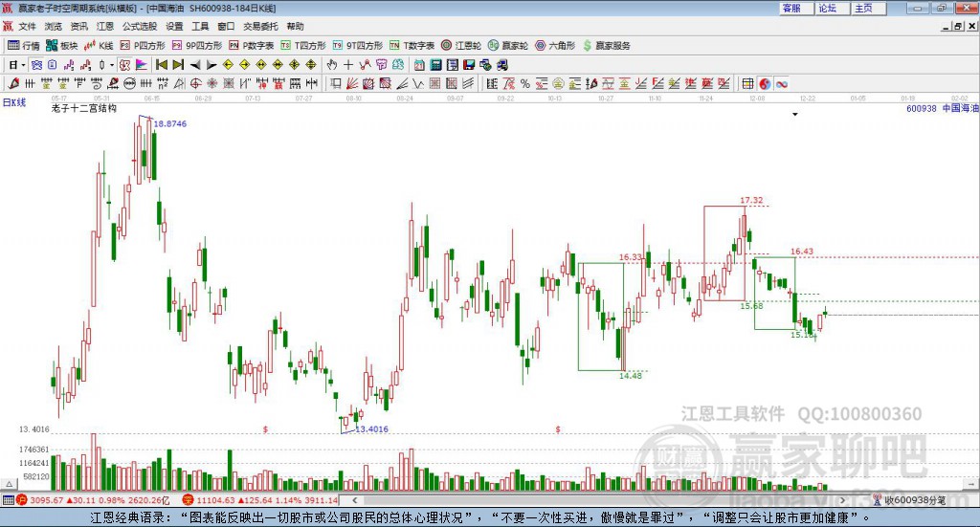Jump to last bar icon
The image size is (980, 527).
point(178,65)
